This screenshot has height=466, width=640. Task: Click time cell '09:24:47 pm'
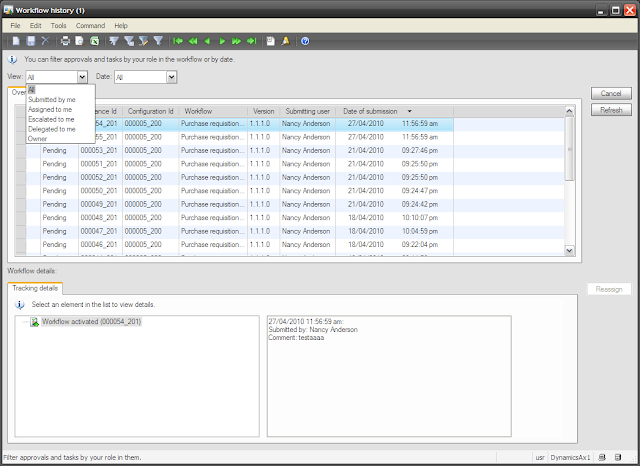point(420,191)
